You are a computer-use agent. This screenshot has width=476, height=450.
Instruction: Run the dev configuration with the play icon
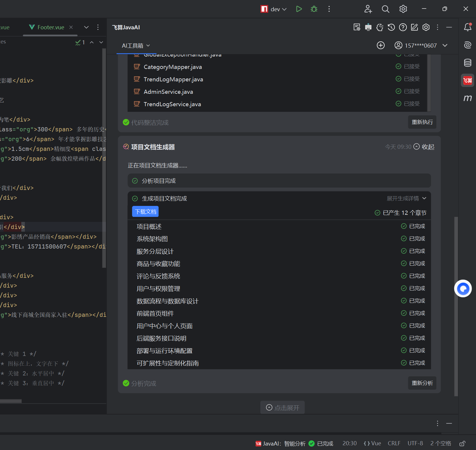(299, 9)
